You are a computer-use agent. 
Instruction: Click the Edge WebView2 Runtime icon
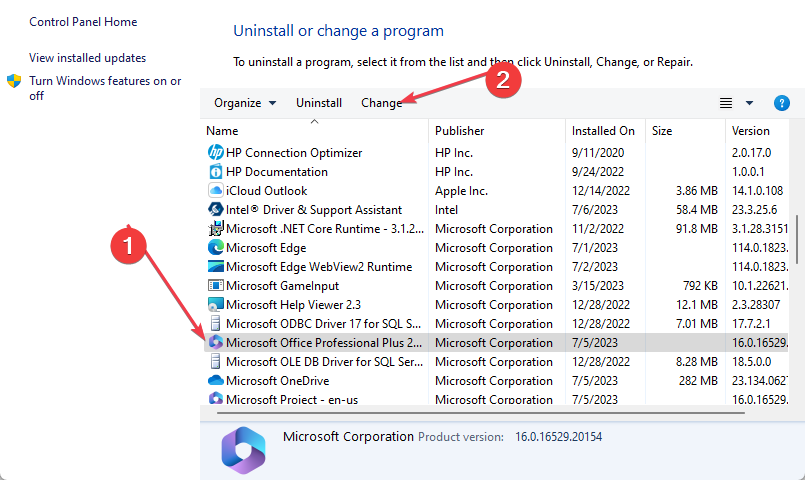pyautogui.click(x=216, y=266)
